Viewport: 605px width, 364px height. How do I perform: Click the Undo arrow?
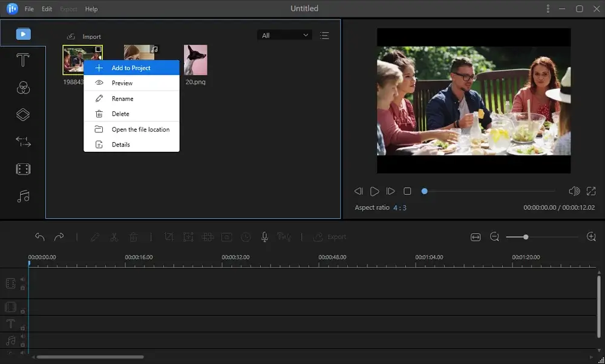click(x=39, y=236)
